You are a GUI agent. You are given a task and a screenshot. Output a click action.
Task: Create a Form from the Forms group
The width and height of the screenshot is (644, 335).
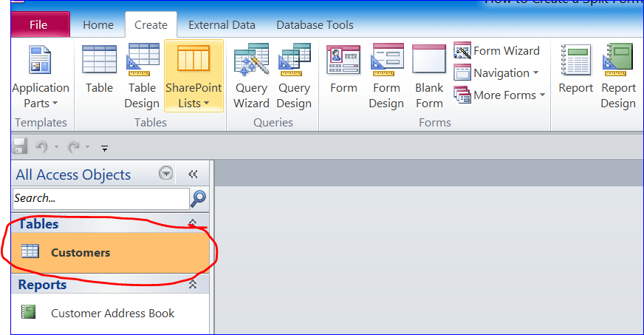343,70
